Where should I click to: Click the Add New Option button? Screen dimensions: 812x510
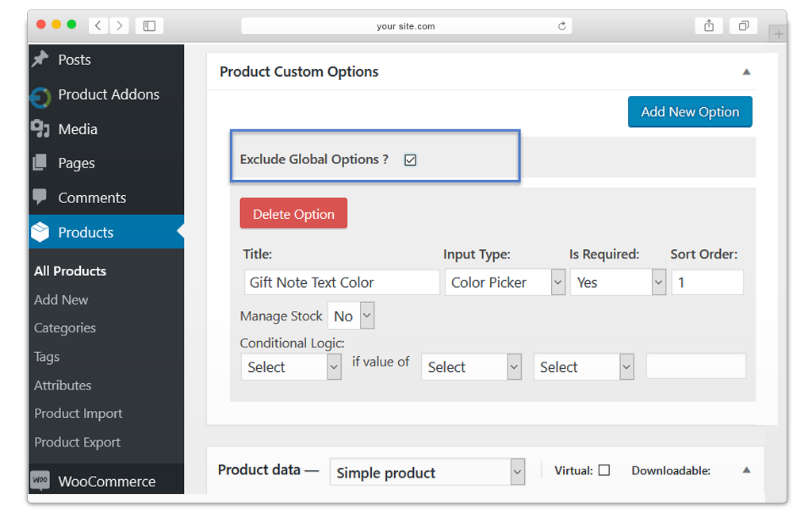coord(690,111)
